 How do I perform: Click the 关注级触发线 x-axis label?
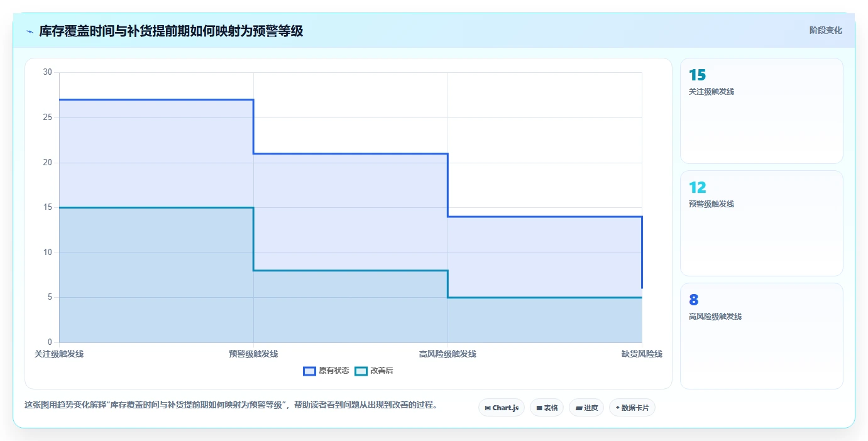pos(59,354)
